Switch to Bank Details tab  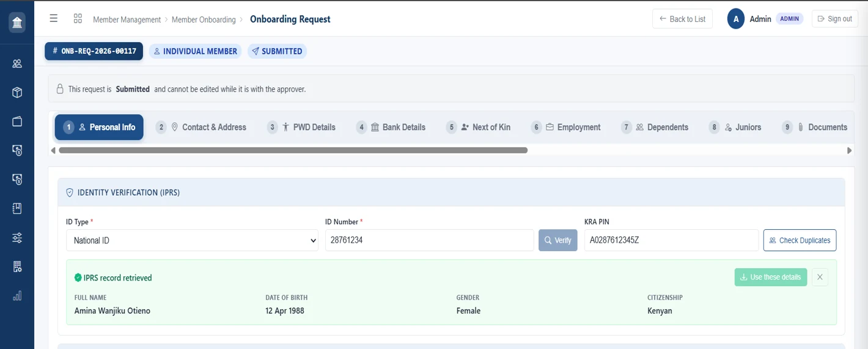pos(391,127)
